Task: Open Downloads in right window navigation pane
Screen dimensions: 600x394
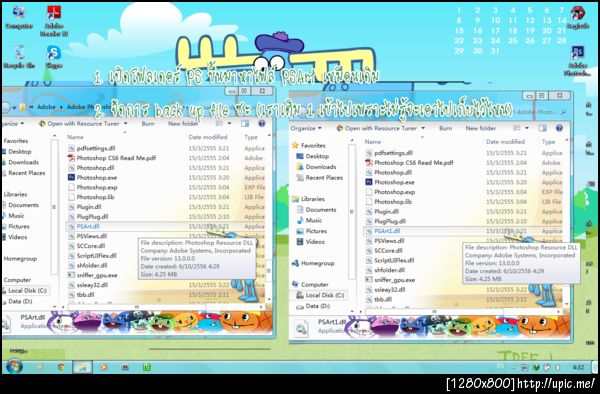Action: pos(321,167)
